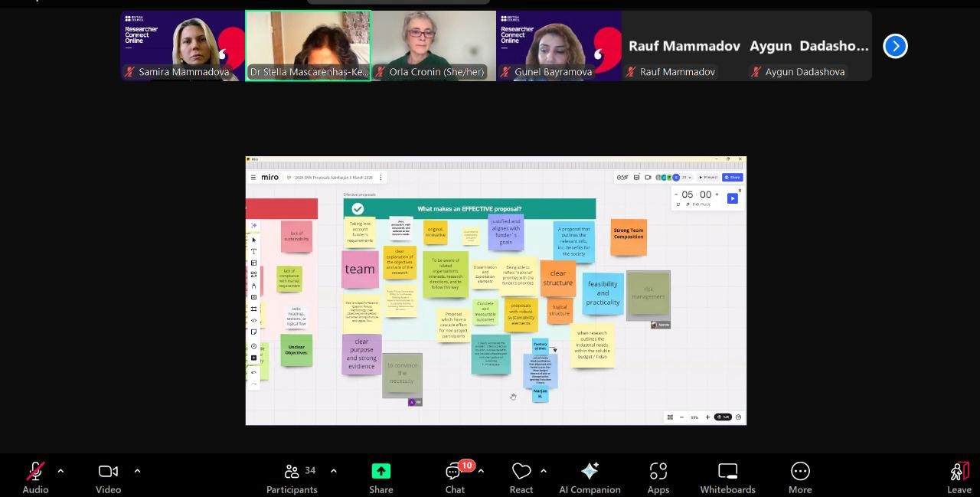The image size is (980, 497).
Task: Unmute microphone with the Audio button
Action: (x=35, y=471)
